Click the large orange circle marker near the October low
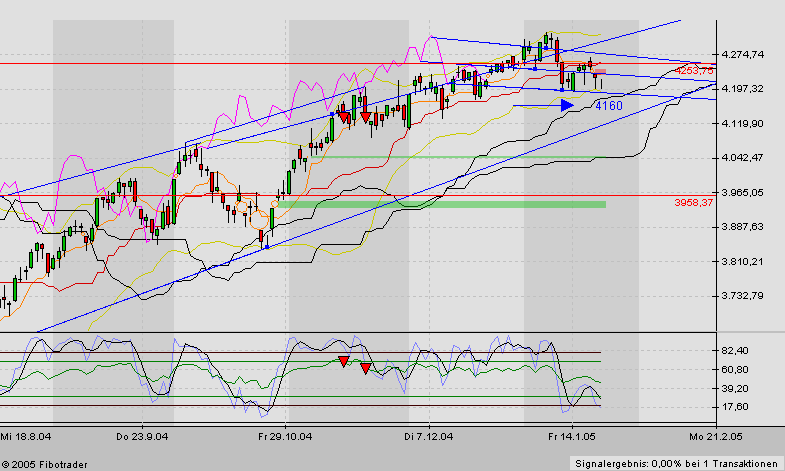785x471 pixels. [259, 220]
